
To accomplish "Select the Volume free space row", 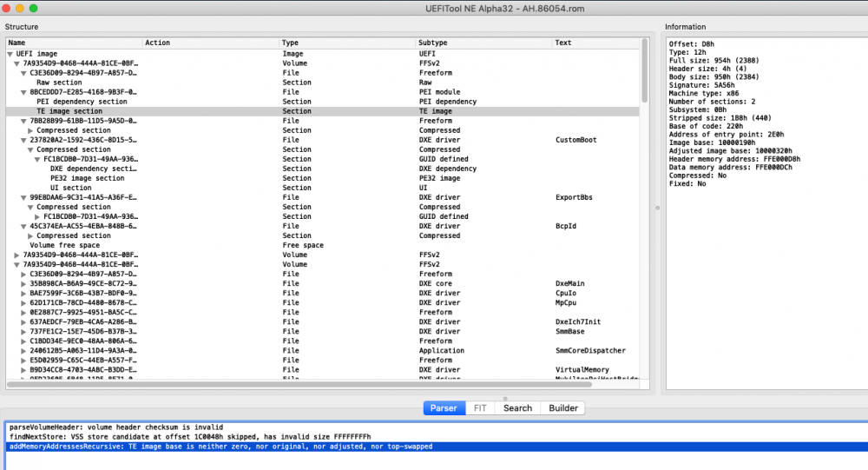I will click(323, 246).
